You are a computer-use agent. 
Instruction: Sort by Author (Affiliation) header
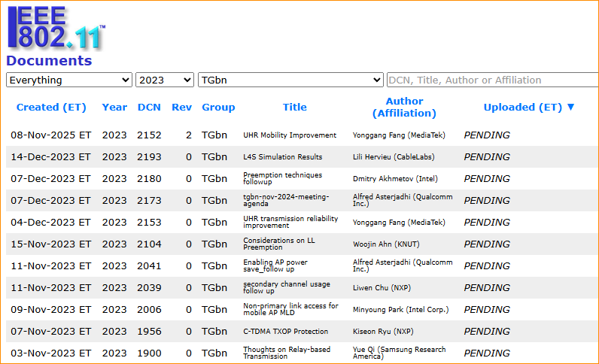coord(404,107)
